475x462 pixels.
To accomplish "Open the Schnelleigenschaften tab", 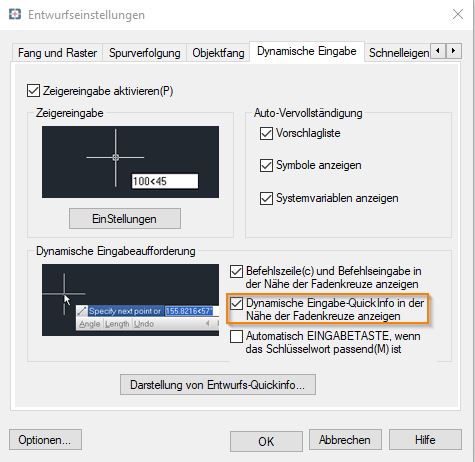I will point(399,53).
